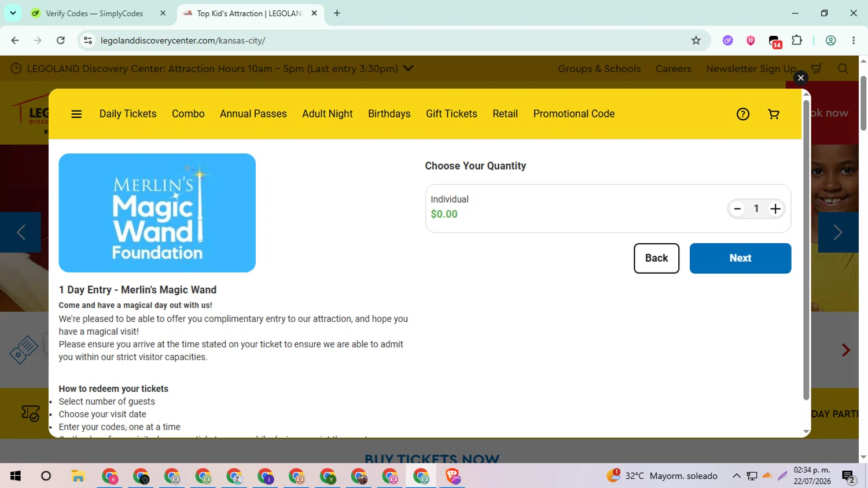
Task: Expand the attraction hours dropdown chevron
Action: pos(409,68)
